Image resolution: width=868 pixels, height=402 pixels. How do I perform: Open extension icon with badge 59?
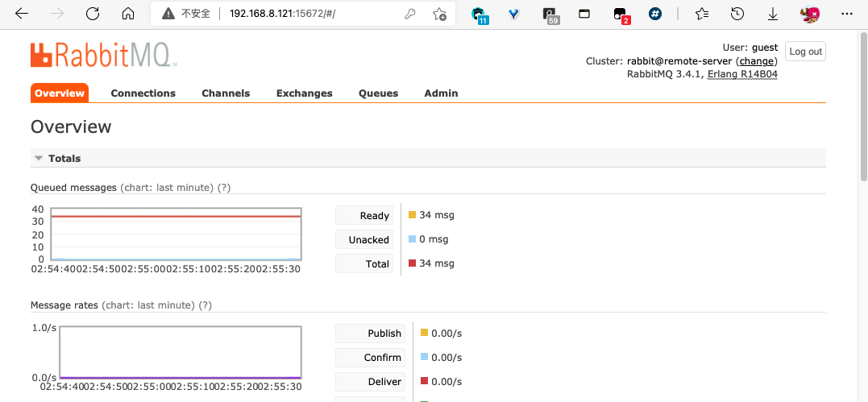(x=550, y=15)
